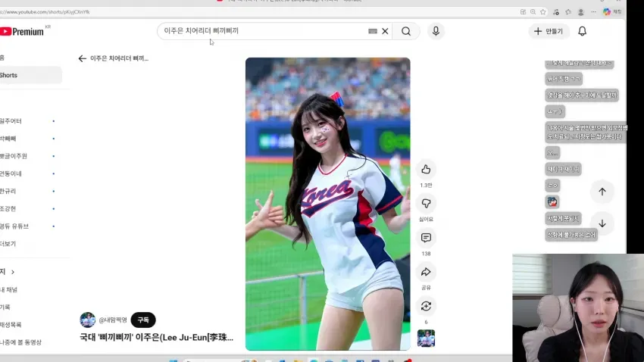Click the browser zoom magnifier icon
The image size is (644, 362).
click(533, 12)
